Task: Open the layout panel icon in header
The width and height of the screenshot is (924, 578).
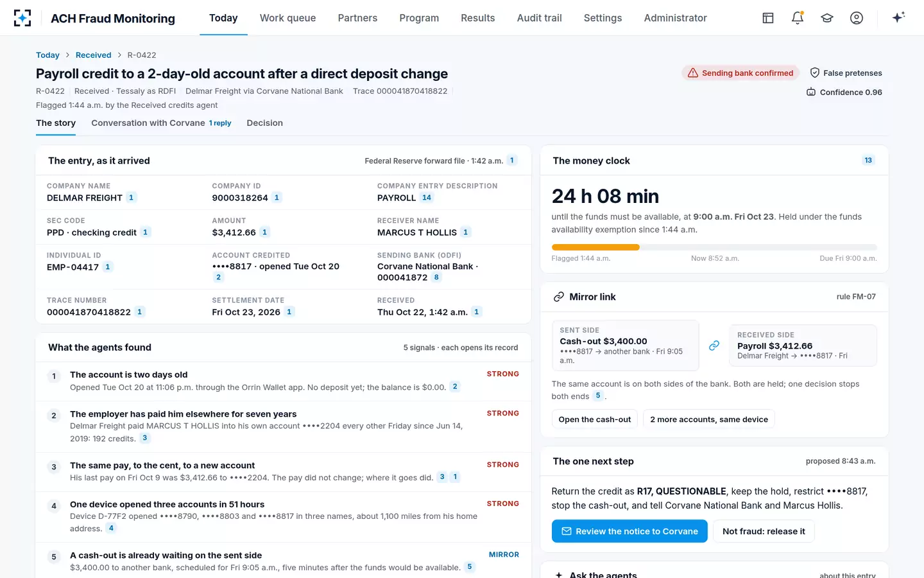Action: point(768,18)
